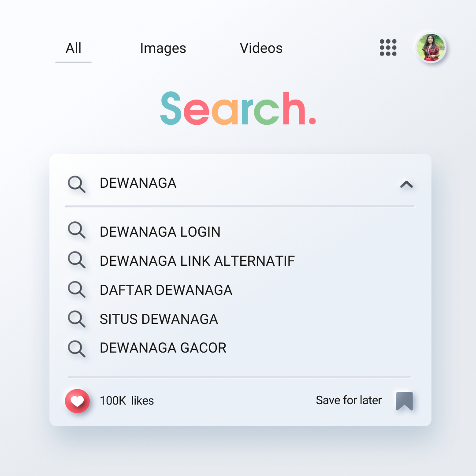Open the profile avatar picture
The image size is (476, 476).
pos(431,48)
